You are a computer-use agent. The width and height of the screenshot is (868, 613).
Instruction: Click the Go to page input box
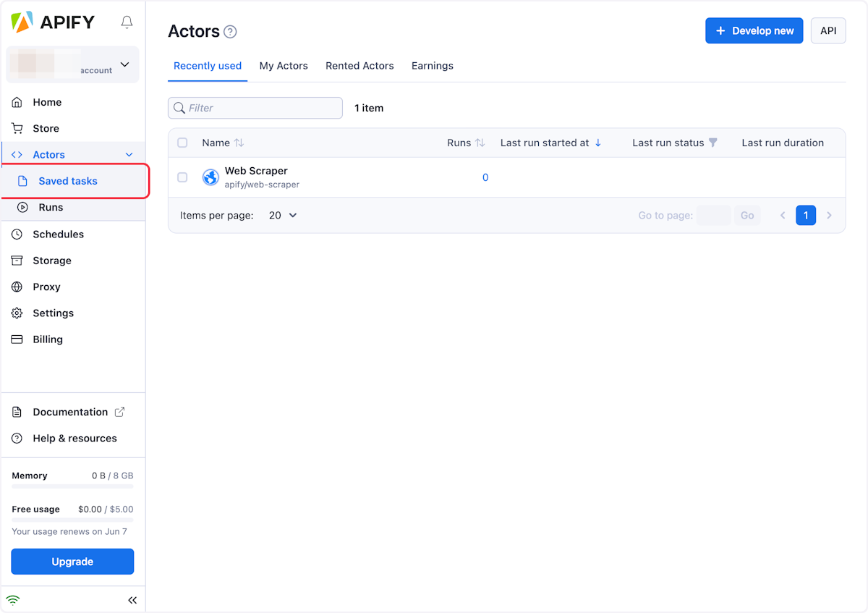pos(713,215)
